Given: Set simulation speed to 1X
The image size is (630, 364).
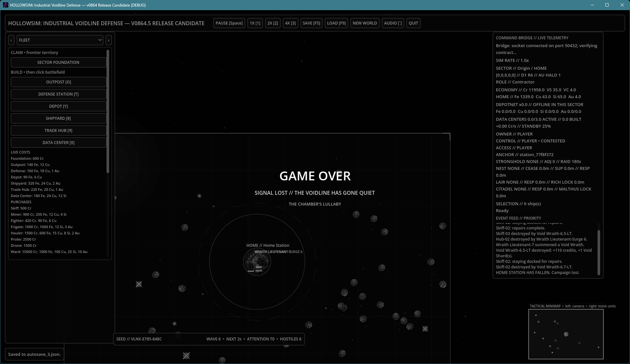Looking at the screenshot, I should pos(255,23).
